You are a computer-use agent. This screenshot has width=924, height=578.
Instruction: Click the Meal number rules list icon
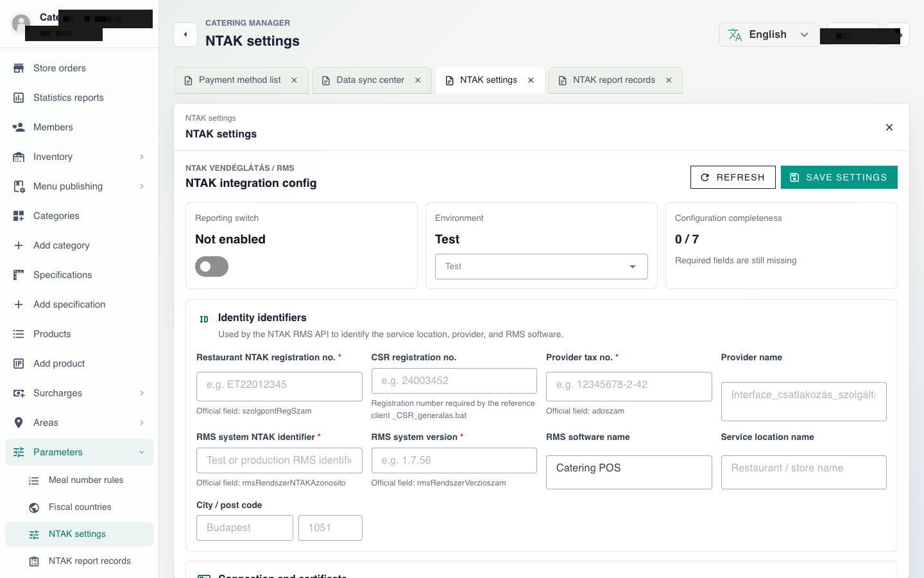pos(34,480)
